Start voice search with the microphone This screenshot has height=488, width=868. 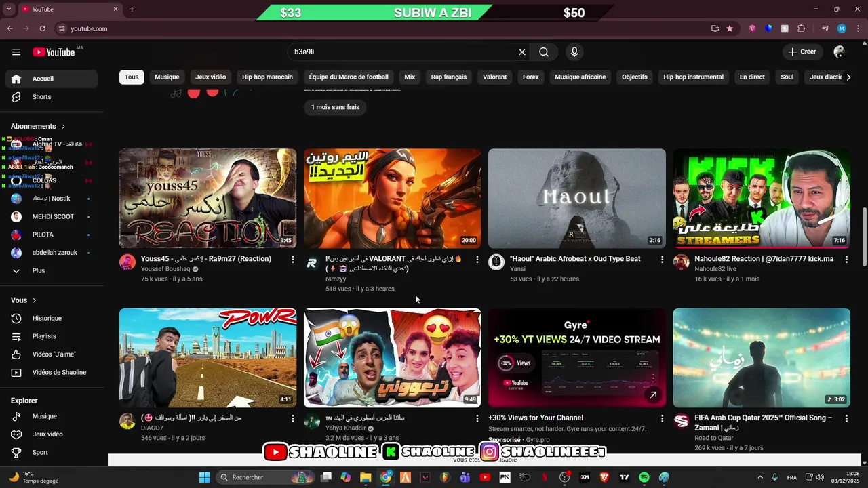point(574,52)
